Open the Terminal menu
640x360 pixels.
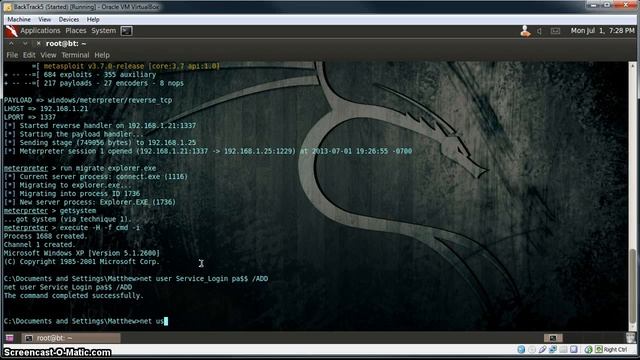[x=75, y=55]
